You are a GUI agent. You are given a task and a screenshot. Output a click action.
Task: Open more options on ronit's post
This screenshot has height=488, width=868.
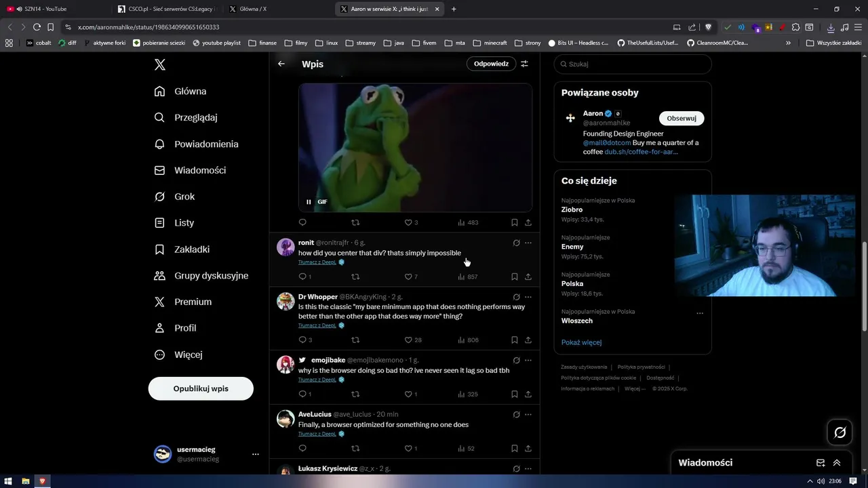[528, 243]
